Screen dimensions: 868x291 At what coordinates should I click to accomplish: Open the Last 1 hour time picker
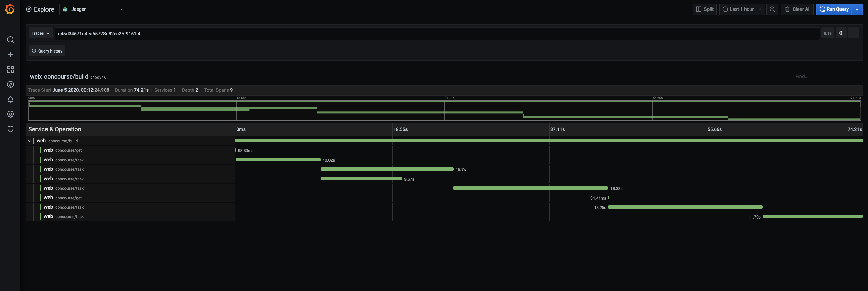coord(742,9)
